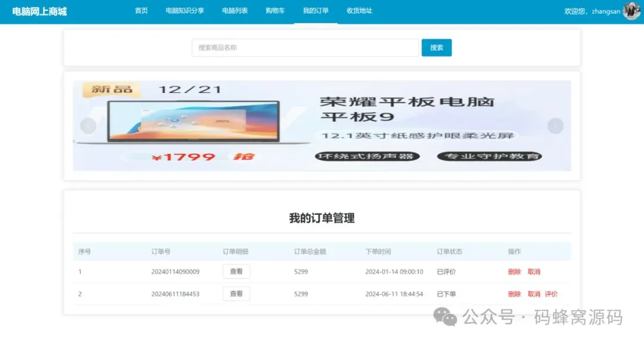Screen dimensions: 644x343
Task: Click the 操作 column header
Action: coord(514,251)
